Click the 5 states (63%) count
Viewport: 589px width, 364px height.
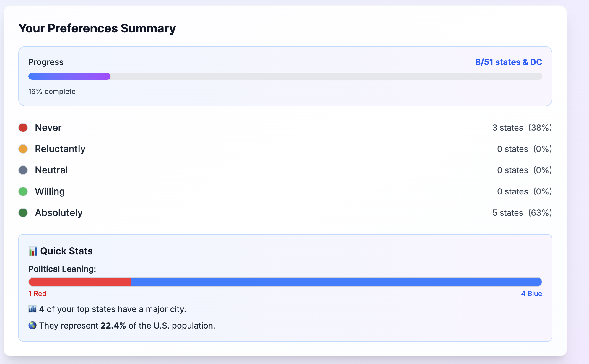(522, 213)
